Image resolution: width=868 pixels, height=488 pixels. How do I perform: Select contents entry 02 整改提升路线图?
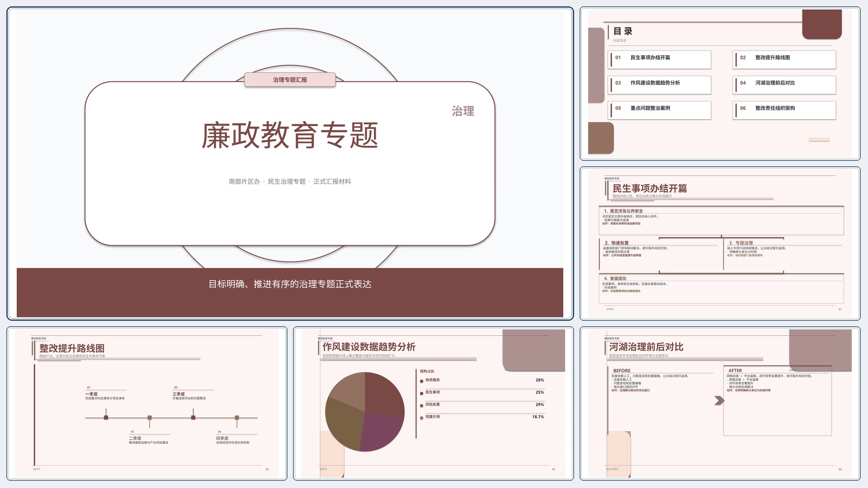click(784, 59)
